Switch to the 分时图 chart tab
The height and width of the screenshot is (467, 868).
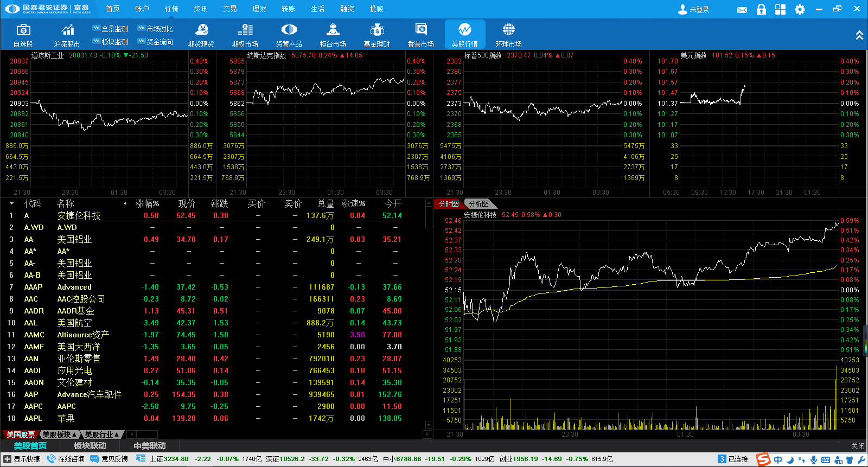[x=449, y=204]
